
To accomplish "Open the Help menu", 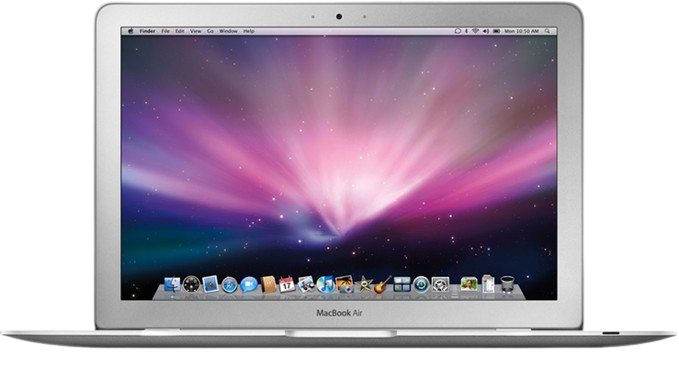I will 249,31.
